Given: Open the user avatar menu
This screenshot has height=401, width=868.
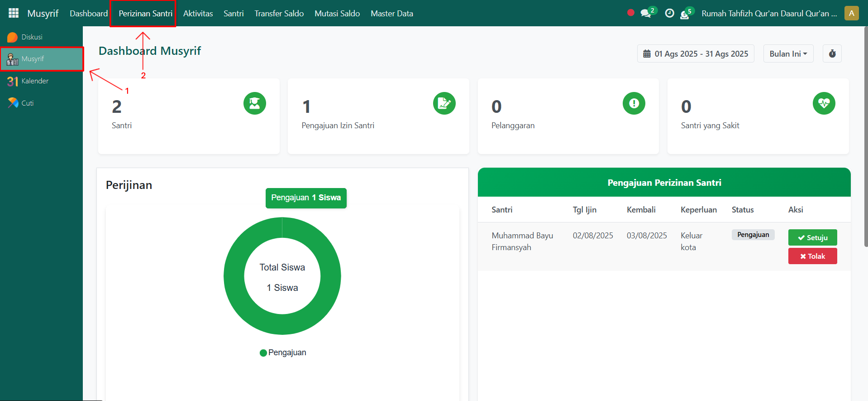Looking at the screenshot, I should tap(851, 14).
